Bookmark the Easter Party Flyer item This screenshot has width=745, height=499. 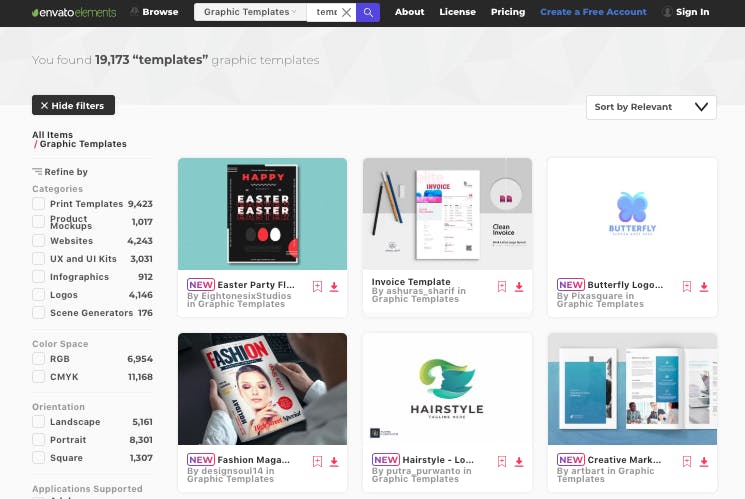pyautogui.click(x=317, y=286)
